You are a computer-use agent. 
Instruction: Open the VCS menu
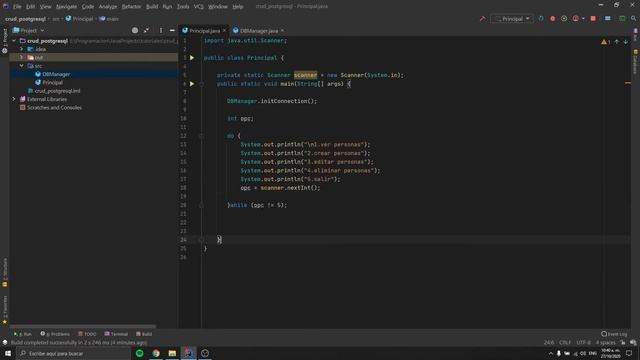(x=199, y=7)
